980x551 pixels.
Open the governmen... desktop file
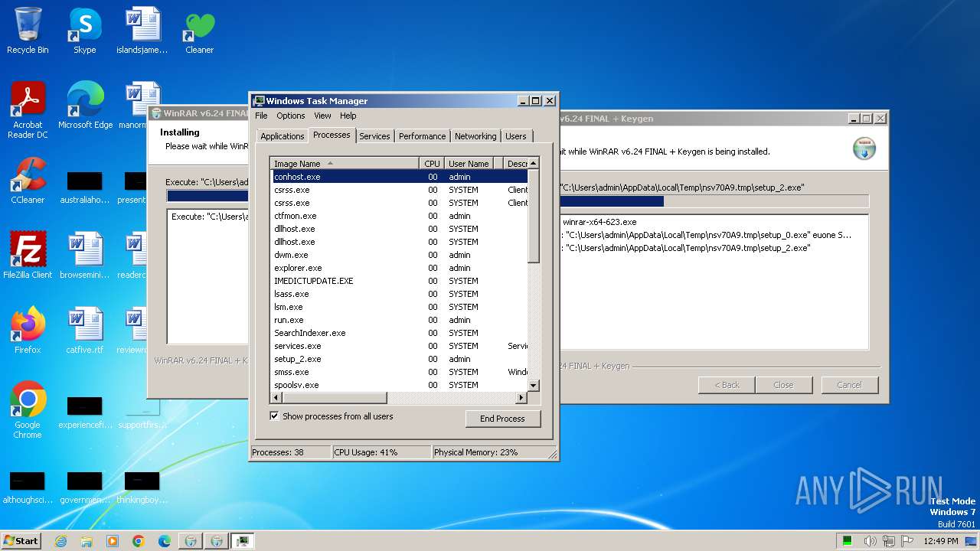(x=84, y=488)
